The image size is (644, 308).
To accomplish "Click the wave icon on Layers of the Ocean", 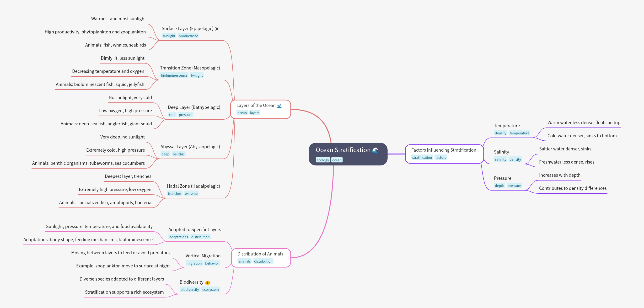I will click(x=279, y=106).
